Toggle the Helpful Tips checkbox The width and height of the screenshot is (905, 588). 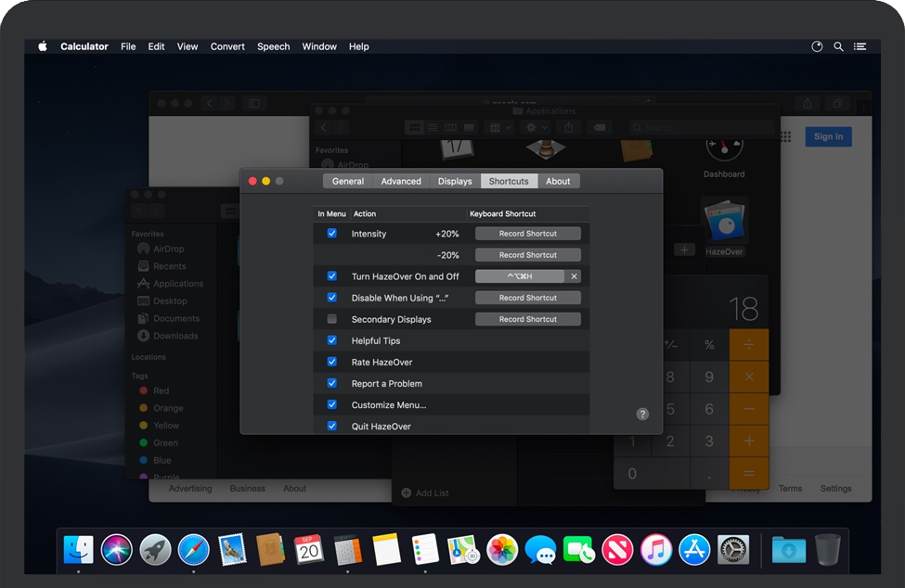point(332,340)
